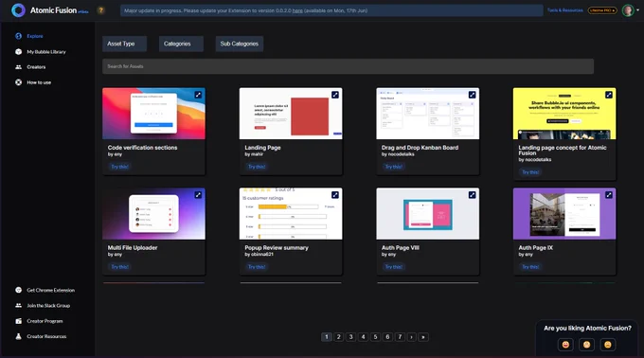Click the last page double arrow
The image size is (644, 358).
[x=423, y=337]
